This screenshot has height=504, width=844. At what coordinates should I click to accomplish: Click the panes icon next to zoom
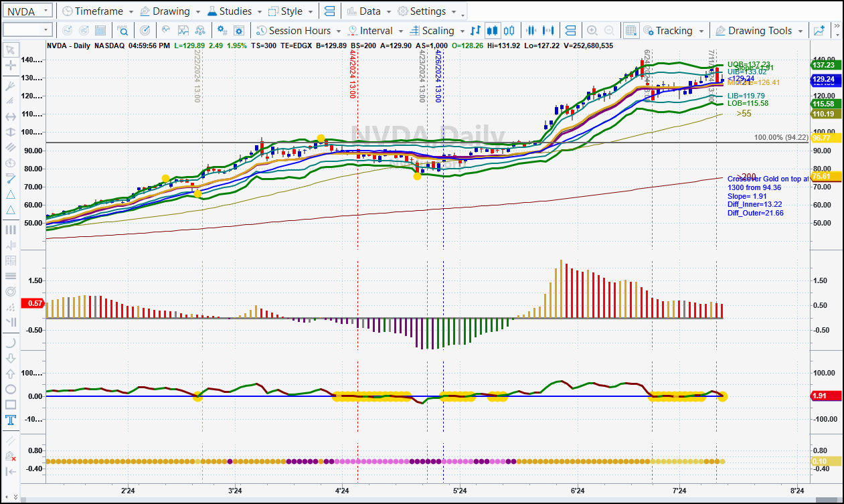tap(570, 31)
